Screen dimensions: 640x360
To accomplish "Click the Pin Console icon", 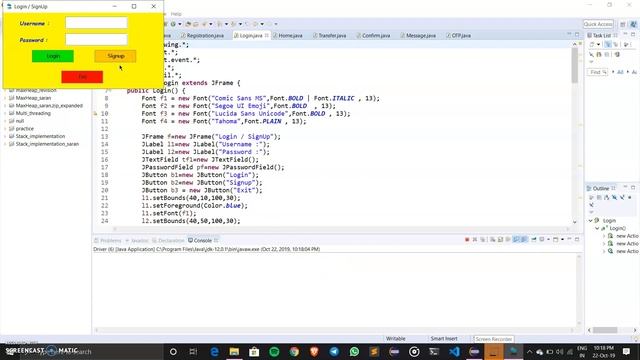I will click(x=533, y=240).
